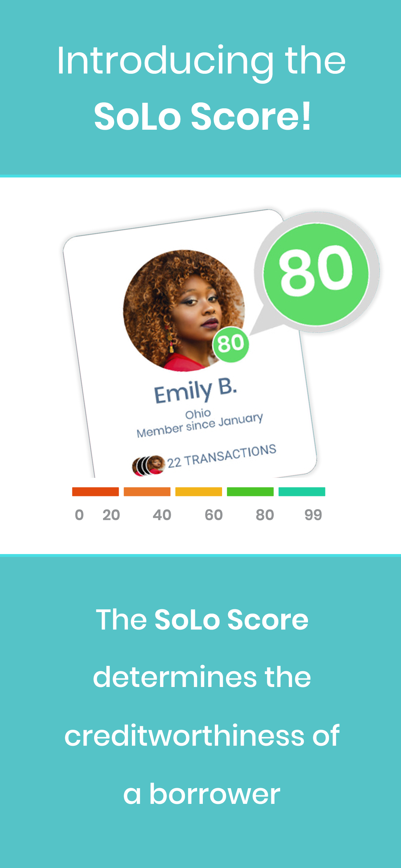401x868 pixels.
Task: Click the Ohio location label
Action: [198, 414]
